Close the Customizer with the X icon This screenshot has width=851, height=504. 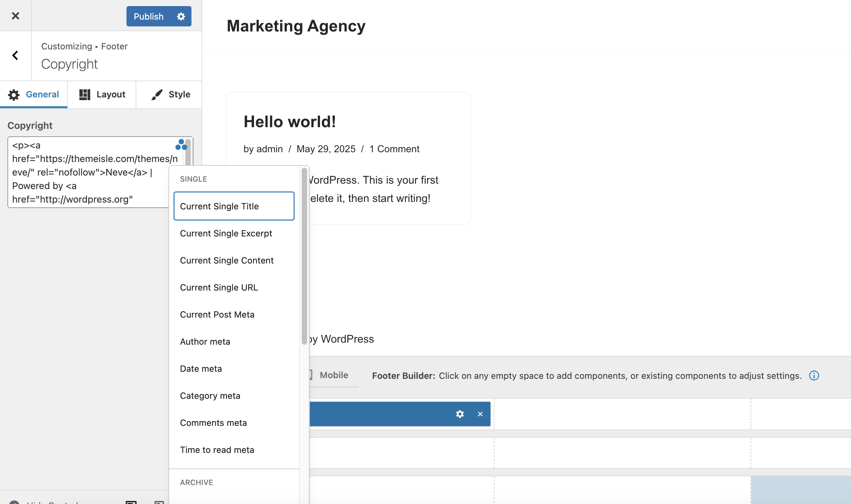(15, 16)
